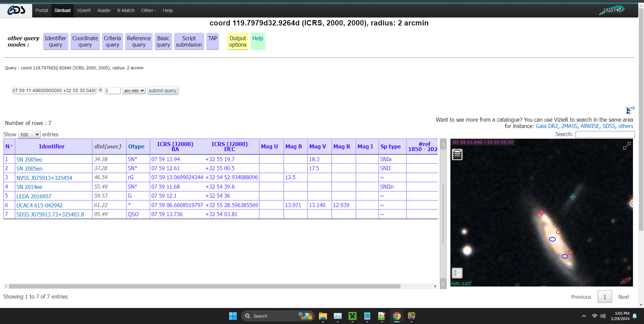Viewport: 644px width, 324px height.
Task: Expand the Show entries count dropdown
Action: [29, 134]
